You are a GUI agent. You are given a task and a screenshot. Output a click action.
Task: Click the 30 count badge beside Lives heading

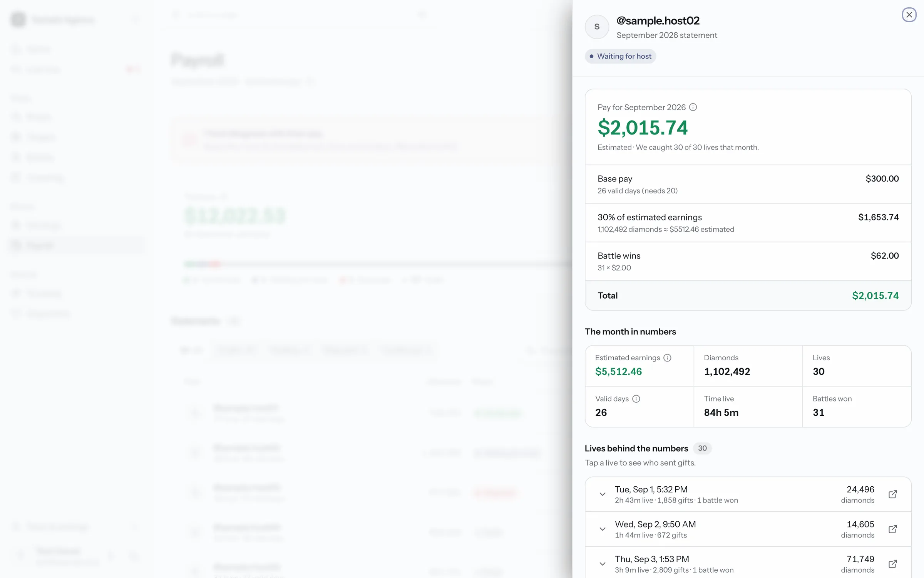pyautogui.click(x=702, y=448)
